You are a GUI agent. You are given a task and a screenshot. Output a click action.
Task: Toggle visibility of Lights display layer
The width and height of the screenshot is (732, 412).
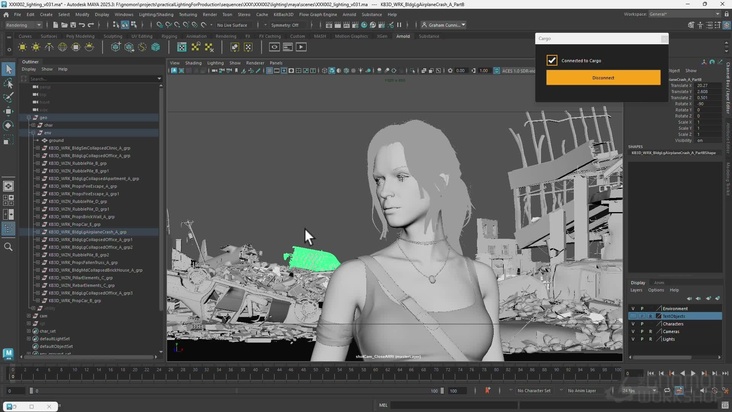(633, 340)
